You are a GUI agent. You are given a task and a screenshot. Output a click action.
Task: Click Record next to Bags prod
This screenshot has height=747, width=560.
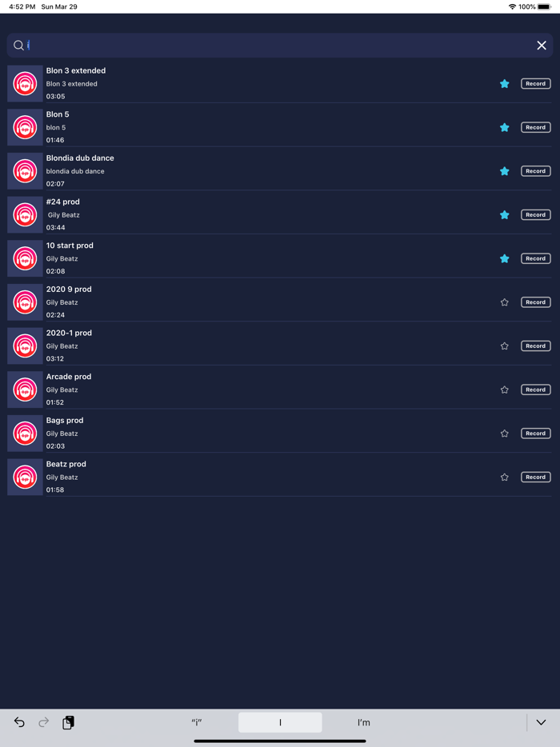click(x=535, y=433)
